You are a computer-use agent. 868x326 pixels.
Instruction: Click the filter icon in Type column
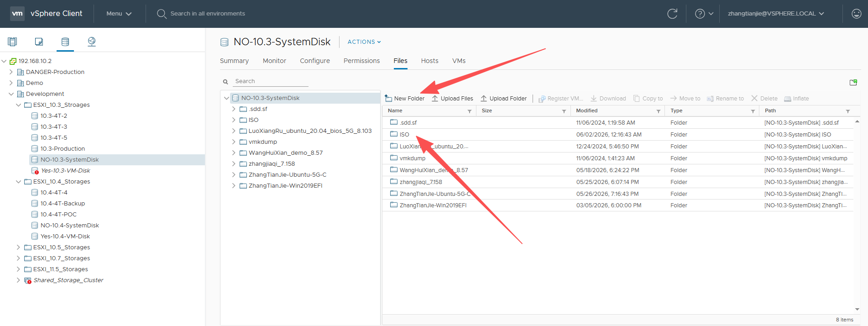tap(753, 111)
